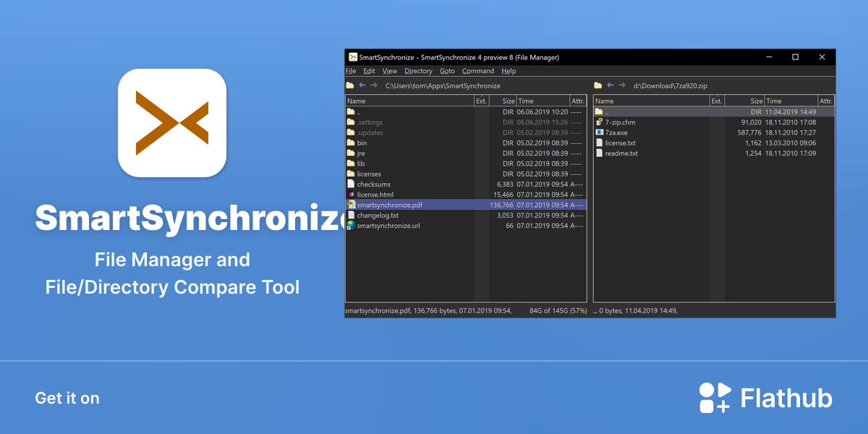Click the SmartSynchronize title bar icon
Screen dimensions: 868x434
352,57
